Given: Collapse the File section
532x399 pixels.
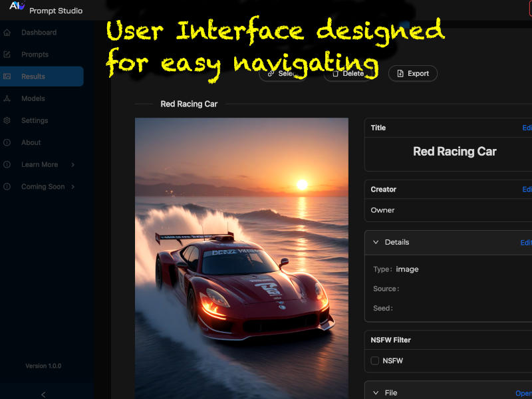Looking at the screenshot, I should pyautogui.click(x=376, y=393).
